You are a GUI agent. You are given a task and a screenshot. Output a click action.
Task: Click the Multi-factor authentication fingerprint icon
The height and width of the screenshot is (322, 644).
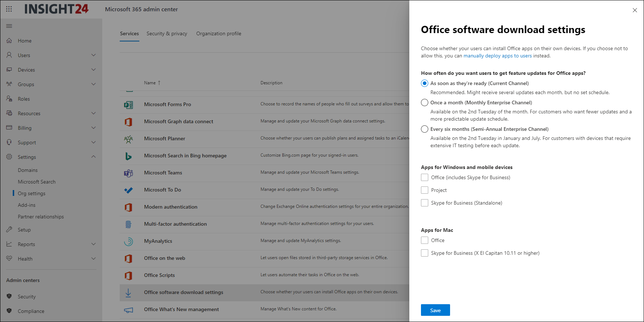(x=128, y=224)
